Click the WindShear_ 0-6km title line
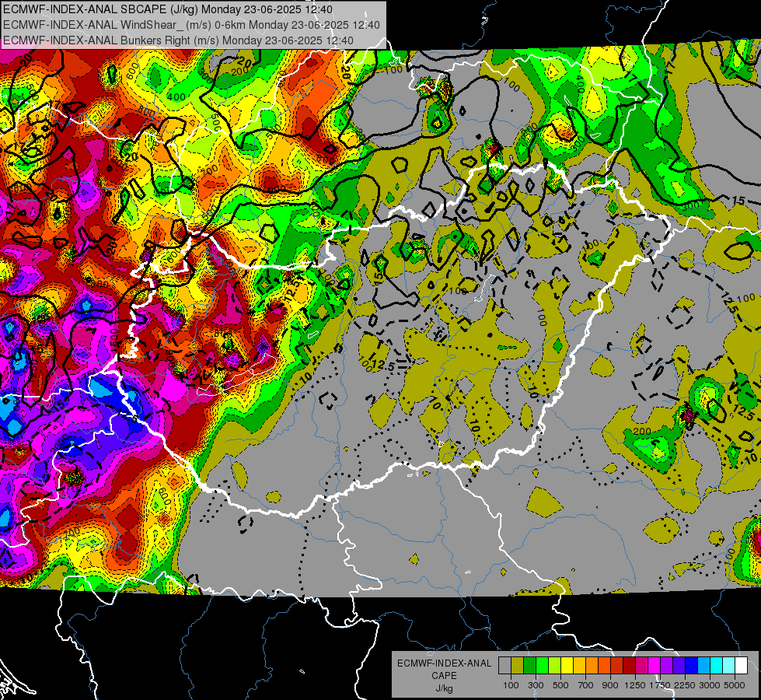This screenshot has height=700, width=761. pyautogui.click(x=191, y=25)
